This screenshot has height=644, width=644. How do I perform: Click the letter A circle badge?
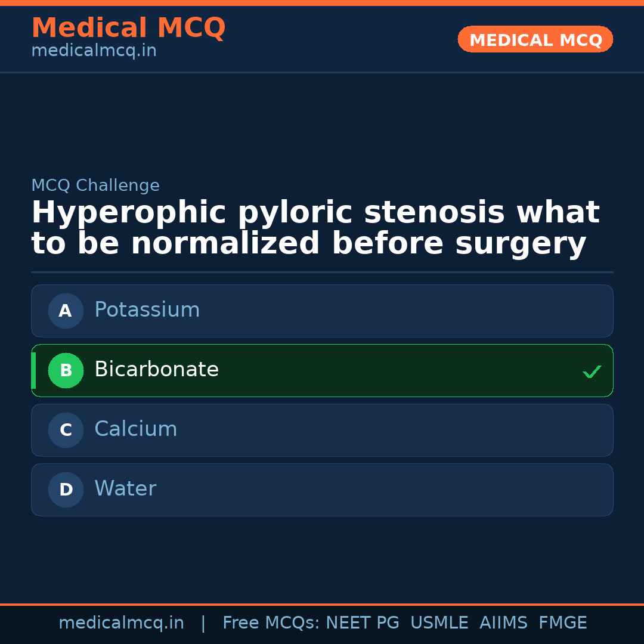[x=66, y=311]
